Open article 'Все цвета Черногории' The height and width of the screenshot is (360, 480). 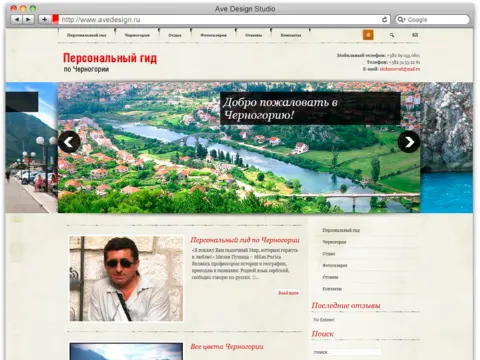pos(227,347)
